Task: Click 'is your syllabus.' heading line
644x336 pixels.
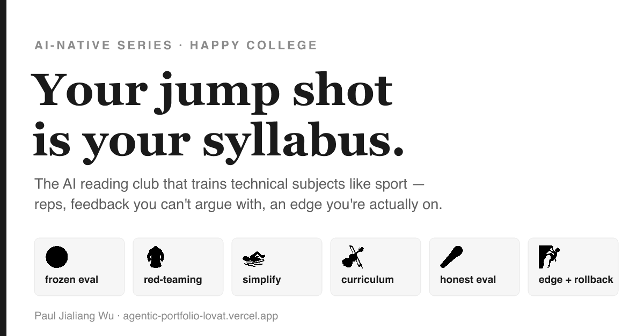Action: [218, 140]
